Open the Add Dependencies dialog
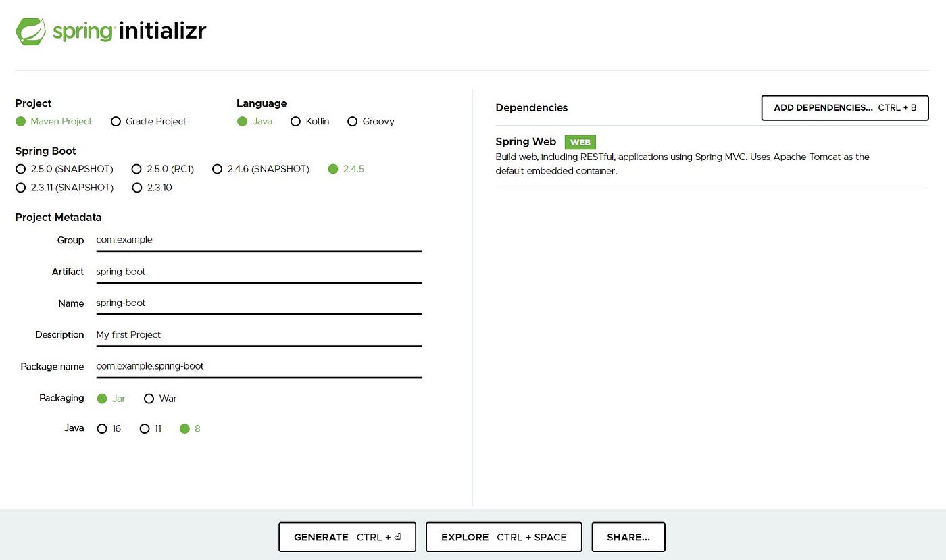The width and height of the screenshot is (946, 560). (845, 108)
